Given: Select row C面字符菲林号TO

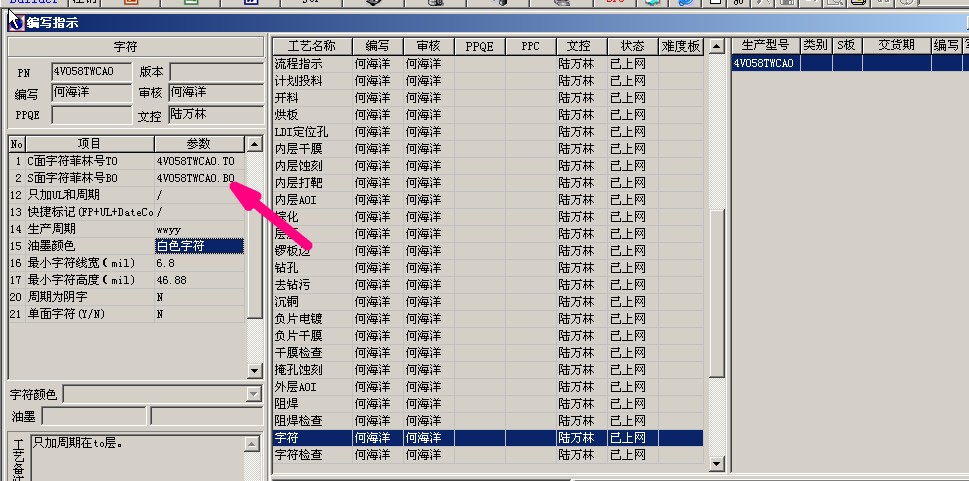Looking at the screenshot, I should pos(127,161).
